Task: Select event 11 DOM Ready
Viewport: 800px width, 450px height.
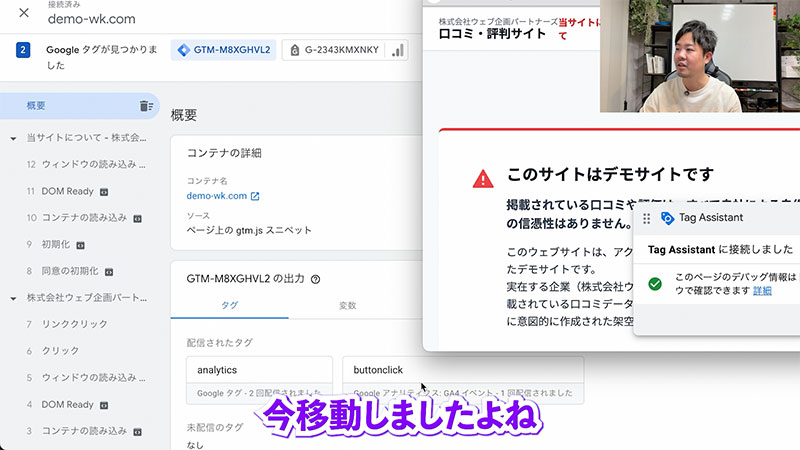Action: click(60, 191)
